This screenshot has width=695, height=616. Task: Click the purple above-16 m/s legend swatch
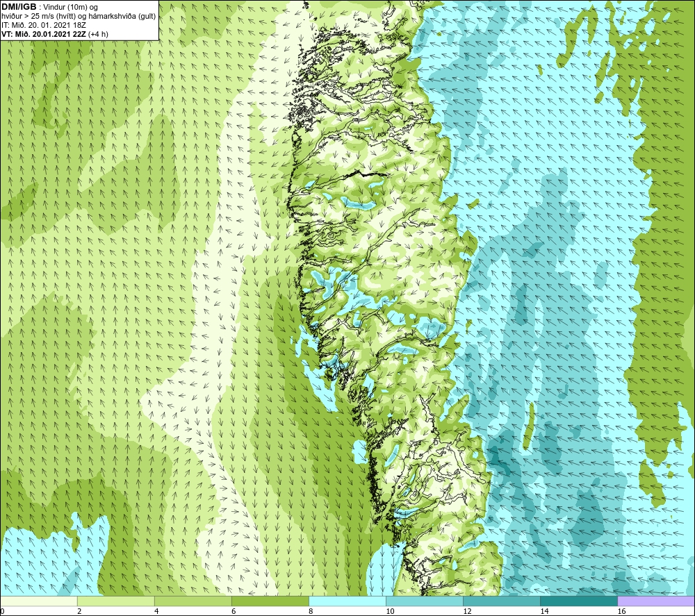pos(656,601)
